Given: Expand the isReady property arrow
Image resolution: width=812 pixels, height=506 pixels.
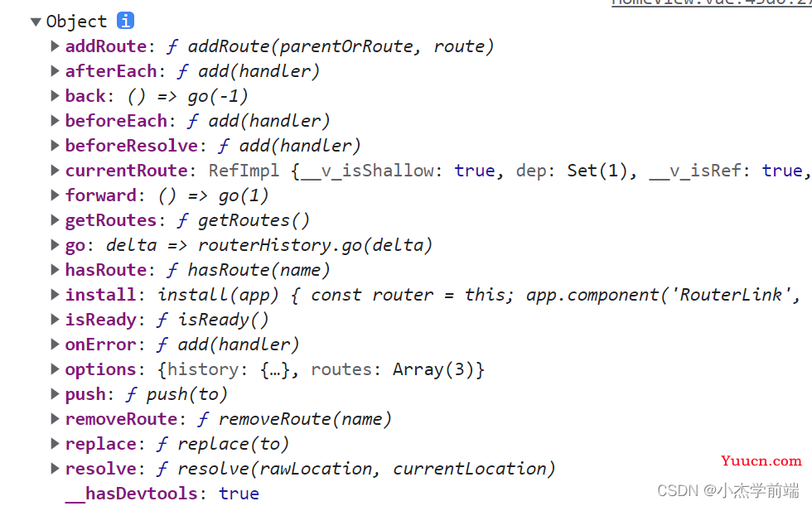Looking at the screenshot, I should (x=55, y=319).
